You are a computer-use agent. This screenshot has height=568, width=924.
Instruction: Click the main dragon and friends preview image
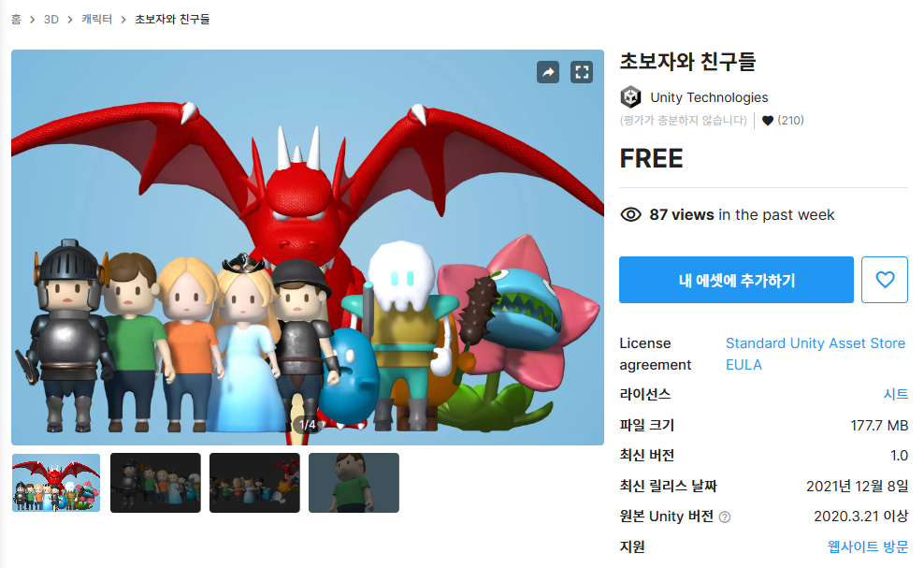(308, 247)
